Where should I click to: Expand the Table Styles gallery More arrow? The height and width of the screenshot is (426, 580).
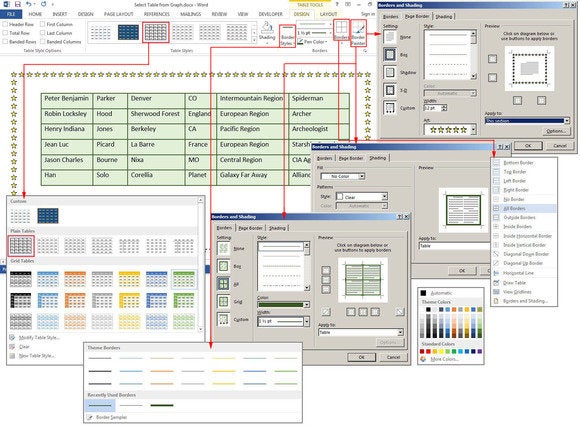(254, 41)
